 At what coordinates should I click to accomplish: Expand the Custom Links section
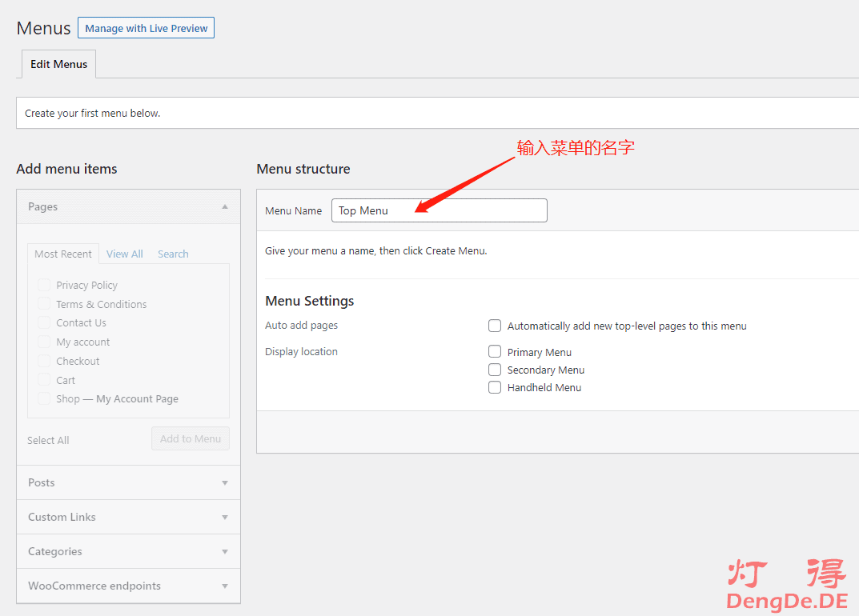pyautogui.click(x=225, y=518)
